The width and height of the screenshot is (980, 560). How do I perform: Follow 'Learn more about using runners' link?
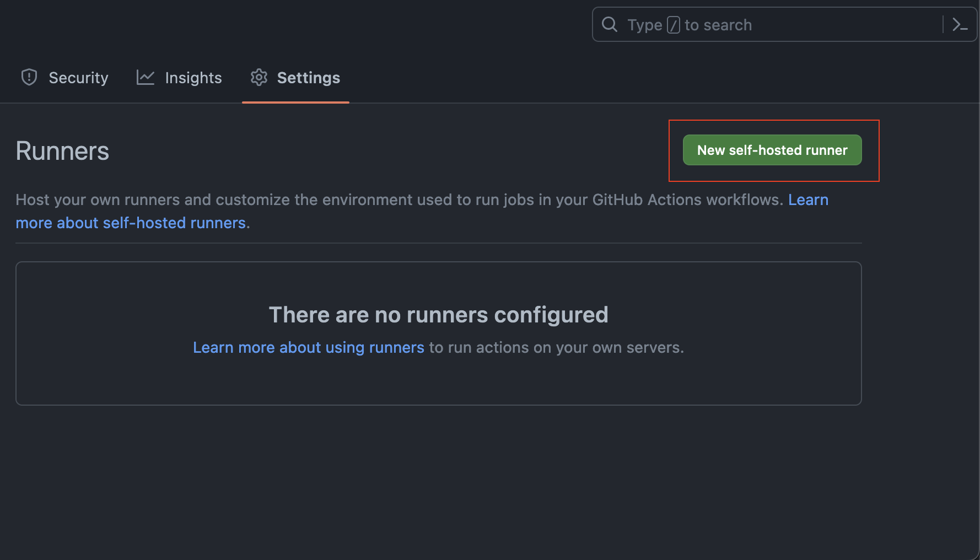coord(308,347)
